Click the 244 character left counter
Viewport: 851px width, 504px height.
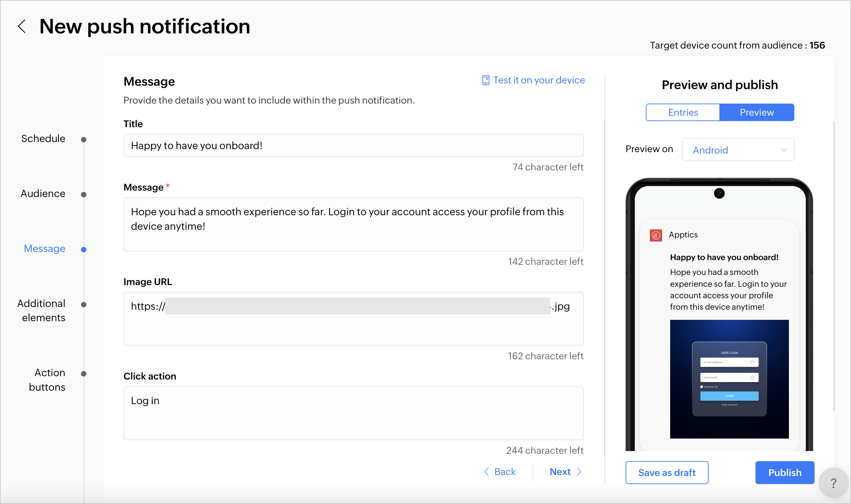545,450
